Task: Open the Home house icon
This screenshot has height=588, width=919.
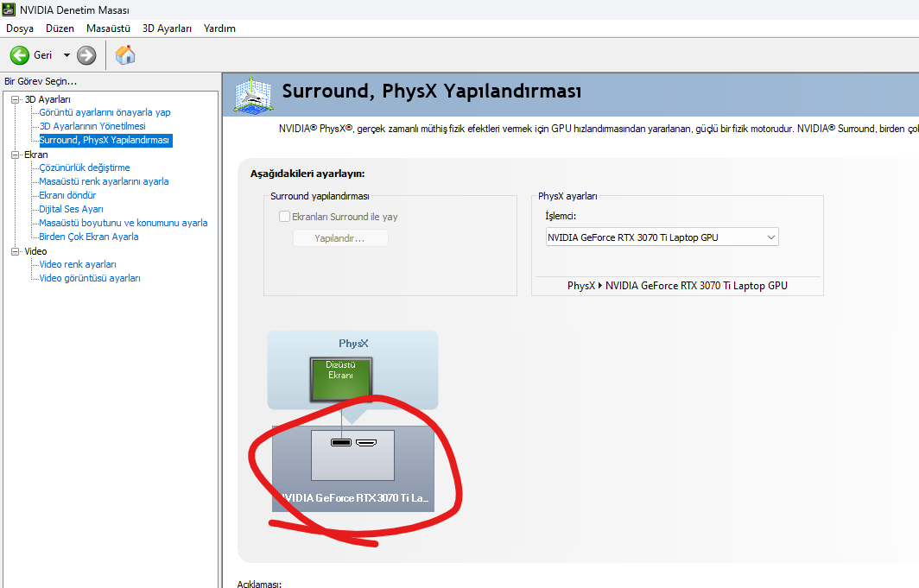Action: tap(125, 55)
